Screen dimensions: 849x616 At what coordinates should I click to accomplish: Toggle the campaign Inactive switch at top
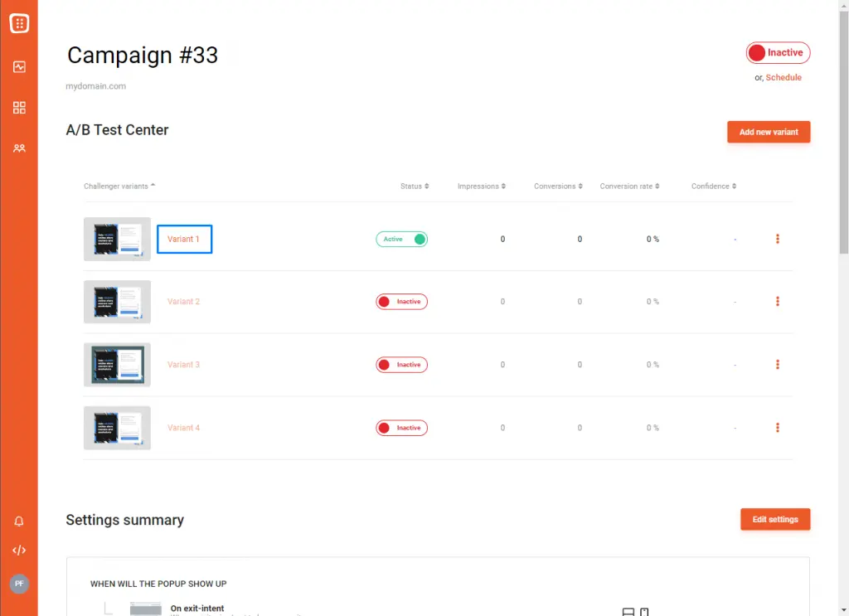coord(778,53)
